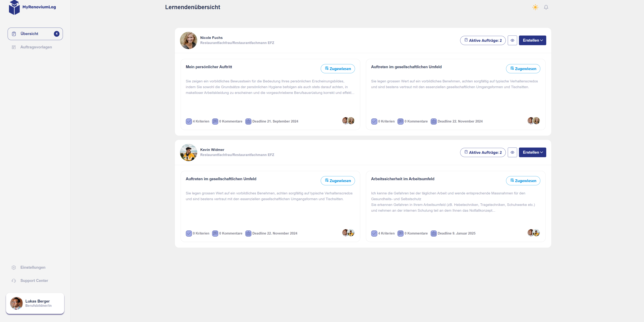The height and width of the screenshot is (322, 644).
Task: Open Kevin Widmer's Aktive Aufträge: 2 button
Action: [483, 152]
